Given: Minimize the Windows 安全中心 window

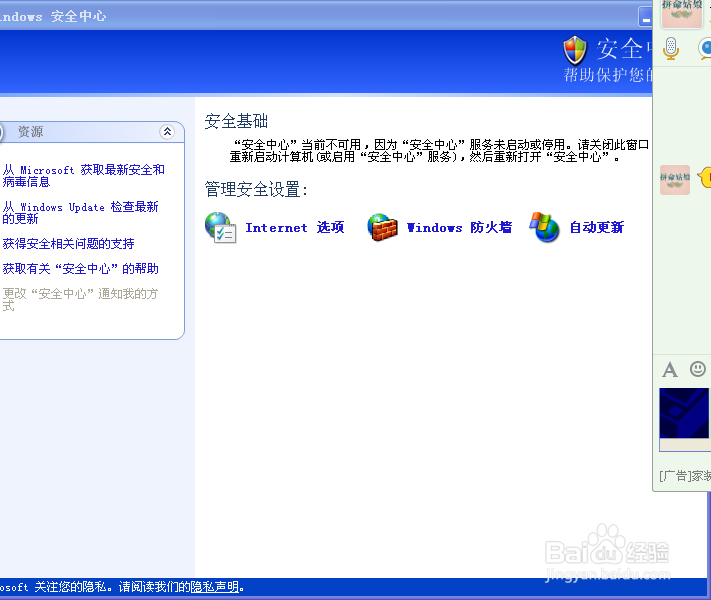Looking at the screenshot, I should [645, 17].
